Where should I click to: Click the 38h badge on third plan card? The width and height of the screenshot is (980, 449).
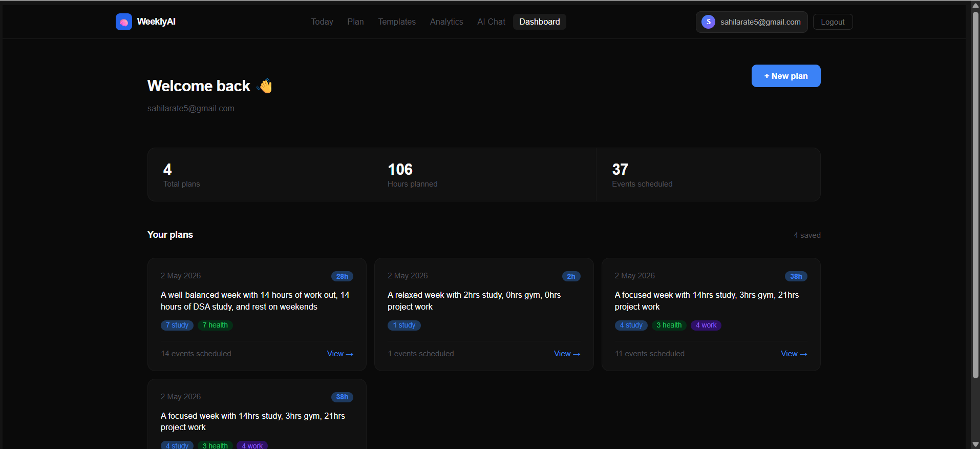[x=796, y=276]
